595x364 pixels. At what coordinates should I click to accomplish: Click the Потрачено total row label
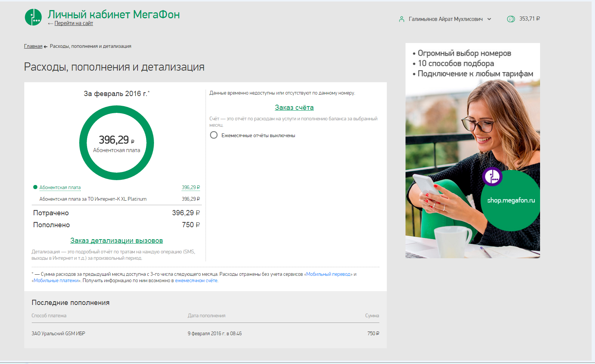51,213
